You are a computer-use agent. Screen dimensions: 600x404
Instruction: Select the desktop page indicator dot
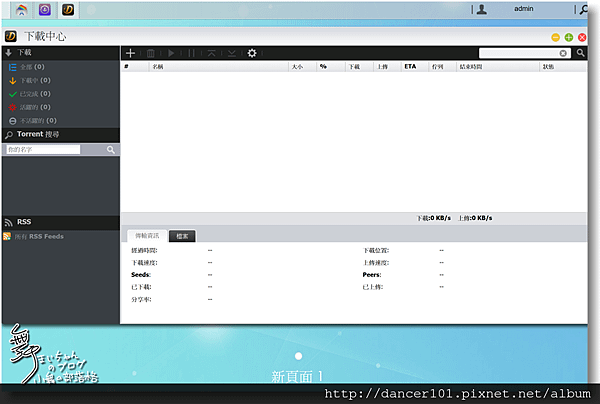[298, 356]
